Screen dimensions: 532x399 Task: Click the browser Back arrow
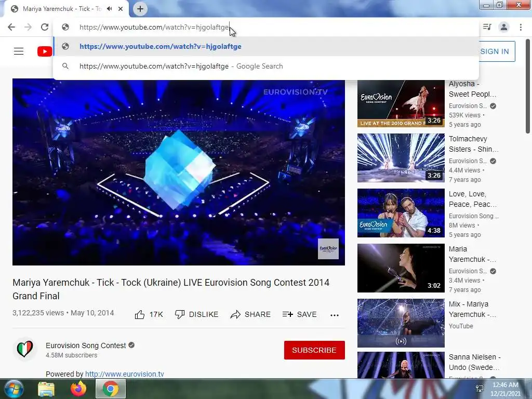click(11, 27)
